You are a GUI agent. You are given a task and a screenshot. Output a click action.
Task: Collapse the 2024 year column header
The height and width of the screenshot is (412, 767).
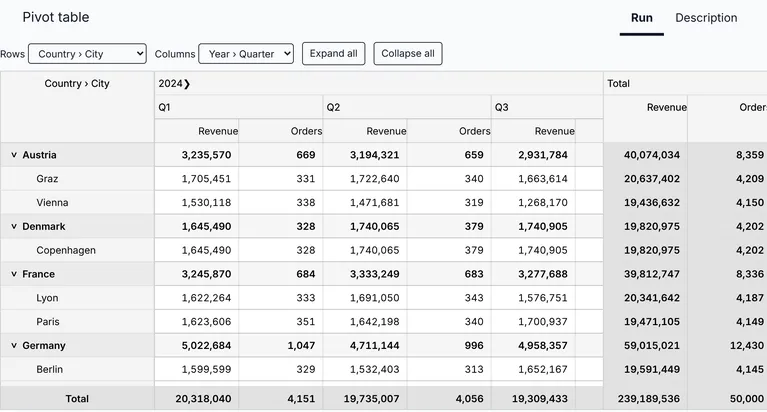click(x=187, y=84)
